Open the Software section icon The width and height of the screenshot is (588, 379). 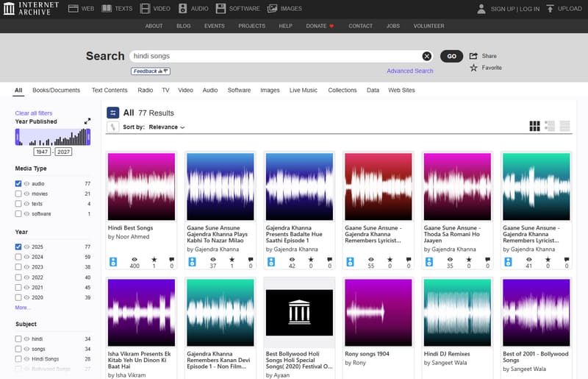(221, 9)
